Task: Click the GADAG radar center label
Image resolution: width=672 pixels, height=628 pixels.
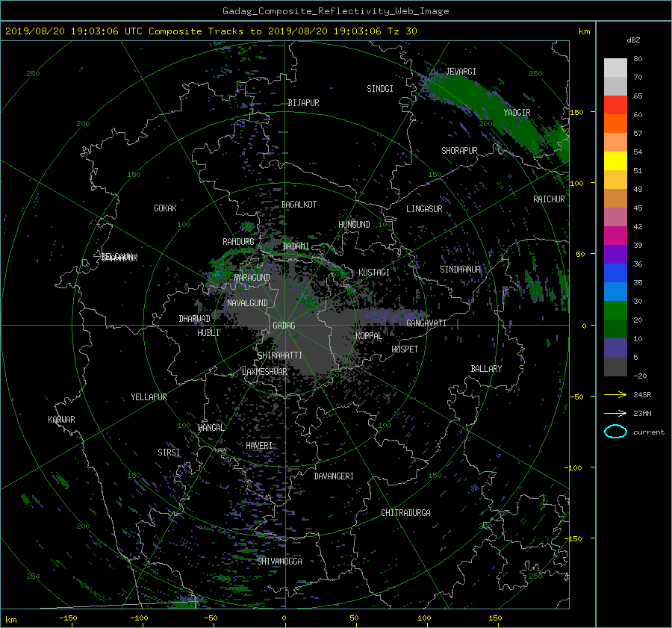Action: (284, 326)
